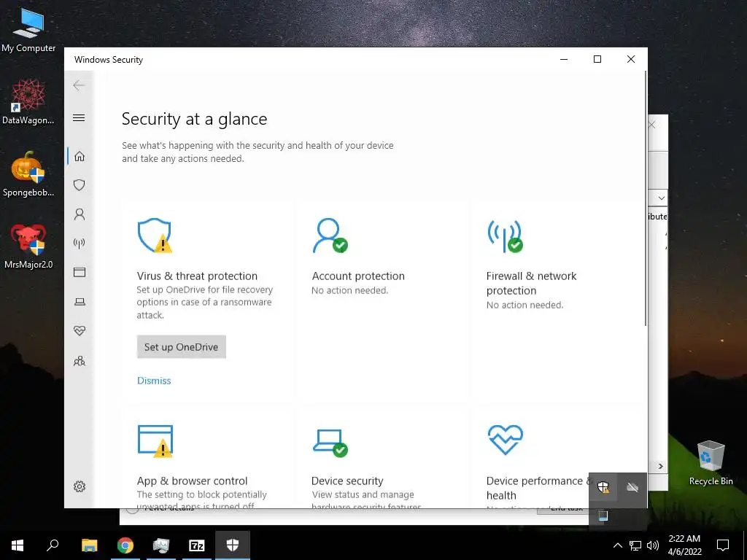Click the Task Manager taskbar icon
Viewport: 747px width, 560px height.
[x=161, y=545]
